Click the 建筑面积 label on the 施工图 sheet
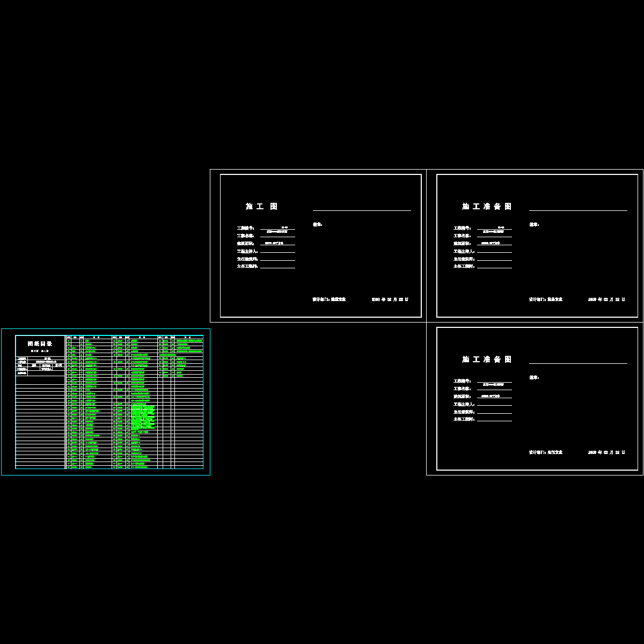644x644 pixels. point(246,244)
